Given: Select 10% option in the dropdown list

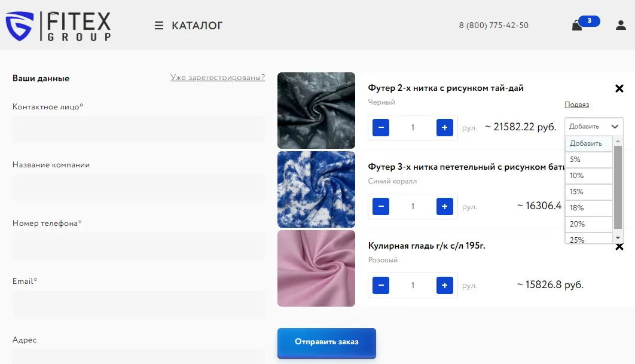Looking at the screenshot, I should (x=588, y=176).
